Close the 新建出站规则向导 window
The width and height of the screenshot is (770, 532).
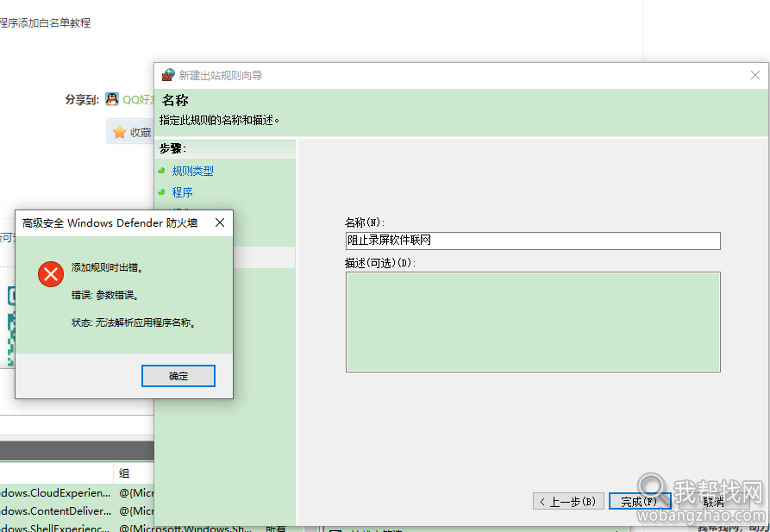pyautogui.click(x=755, y=75)
